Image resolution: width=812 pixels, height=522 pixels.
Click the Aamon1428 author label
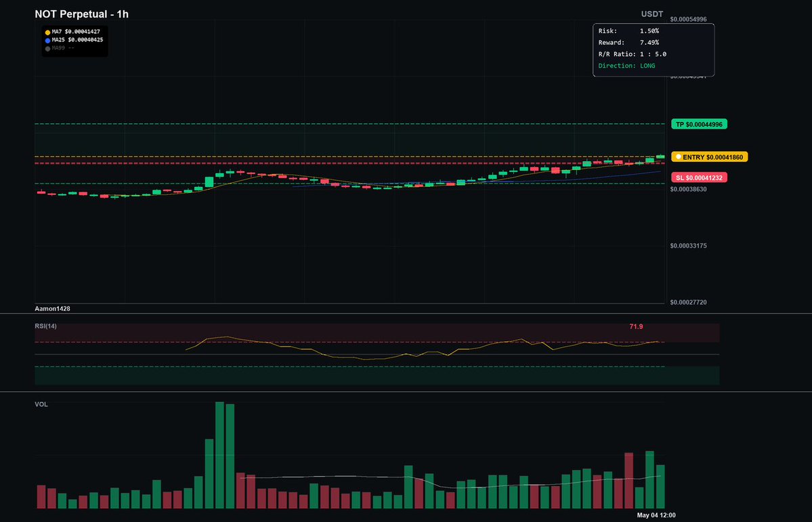[52, 309]
